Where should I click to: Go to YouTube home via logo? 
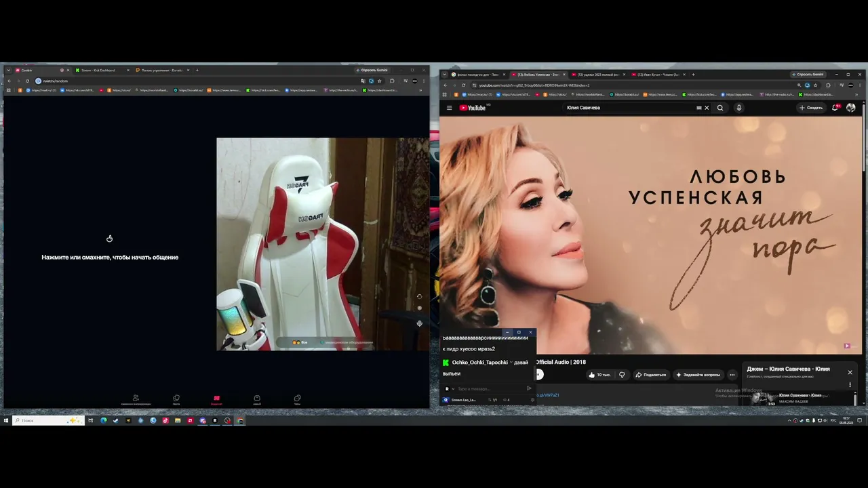(x=473, y=108)
